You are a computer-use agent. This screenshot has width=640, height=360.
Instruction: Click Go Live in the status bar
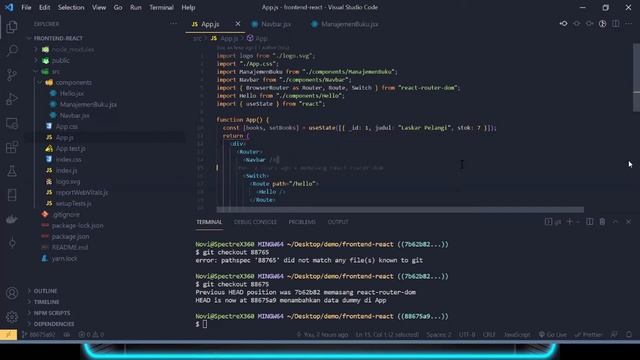pos(552,334)
